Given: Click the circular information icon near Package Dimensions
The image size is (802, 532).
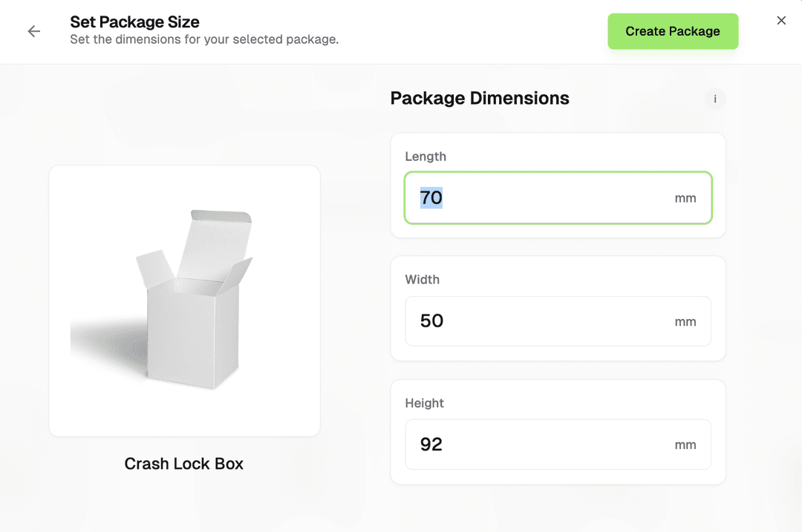Looking at the screenshot, I should pos(714,99).
